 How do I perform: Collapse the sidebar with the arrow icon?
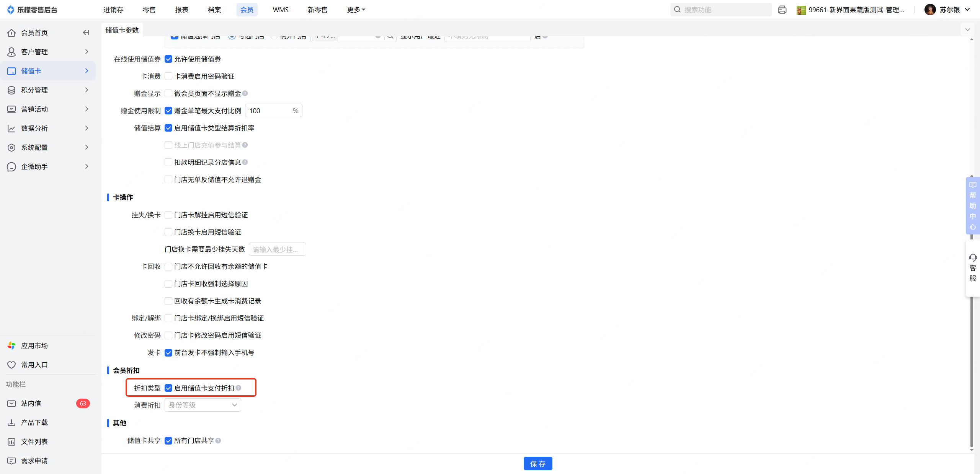[x=86, y=33]
